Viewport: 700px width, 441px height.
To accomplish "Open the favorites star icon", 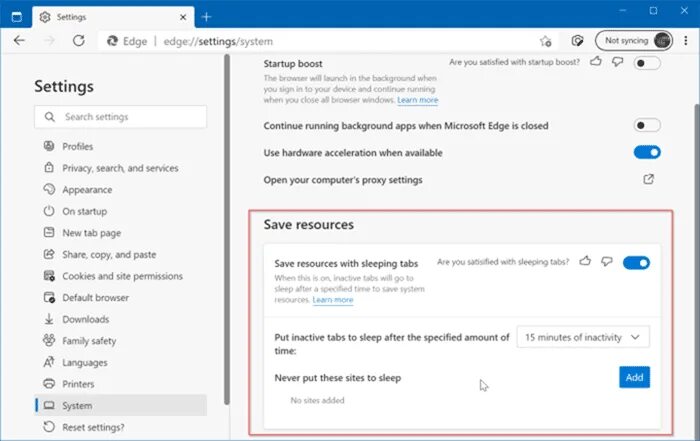I will pyautogui.click(x=545, y=41).
